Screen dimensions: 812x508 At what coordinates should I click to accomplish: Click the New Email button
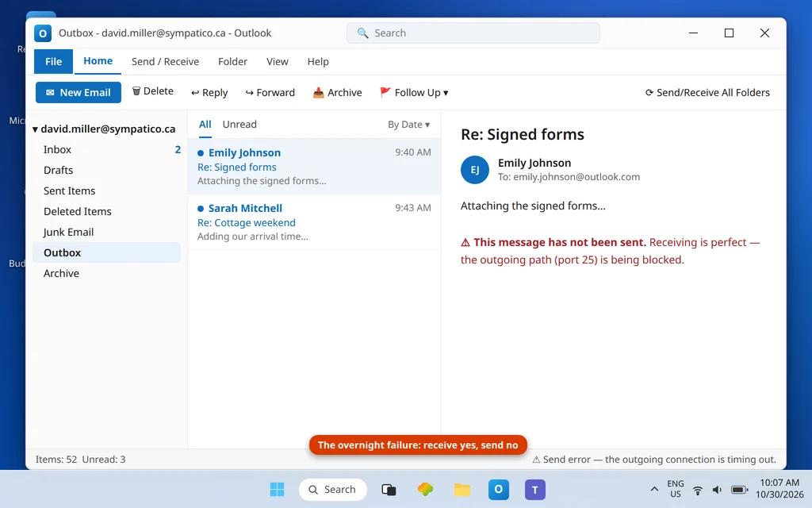tap(79, 92)
